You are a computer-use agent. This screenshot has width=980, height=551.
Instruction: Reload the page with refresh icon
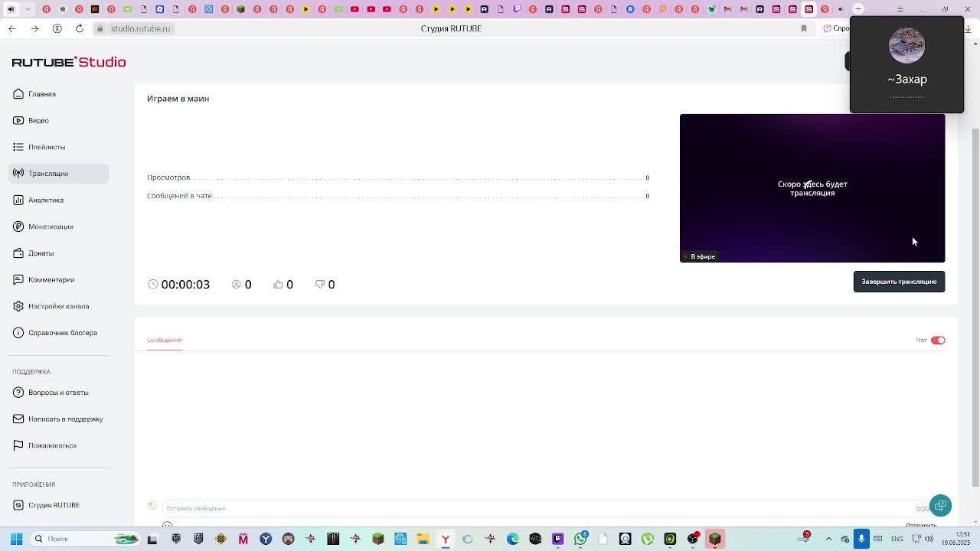click(x=80, y=28)
